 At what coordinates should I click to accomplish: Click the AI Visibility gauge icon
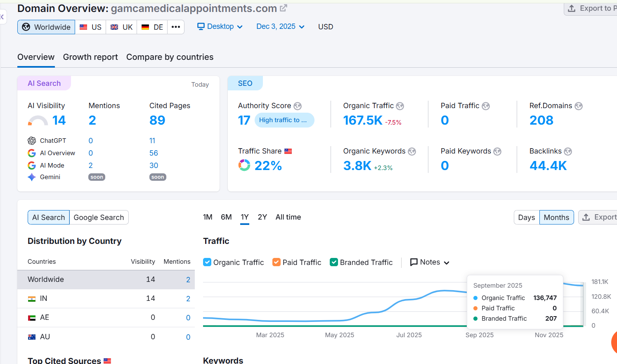click(x=38, y=121)
